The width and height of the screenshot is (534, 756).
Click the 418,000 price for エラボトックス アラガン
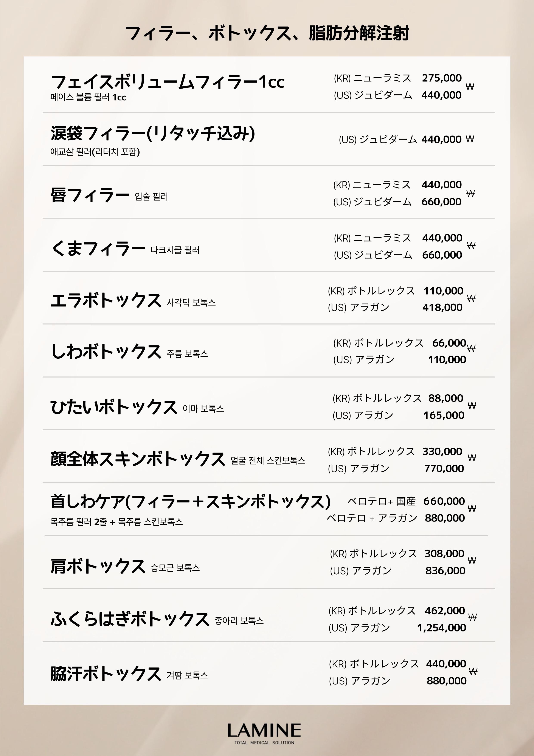tap(442, 308)
